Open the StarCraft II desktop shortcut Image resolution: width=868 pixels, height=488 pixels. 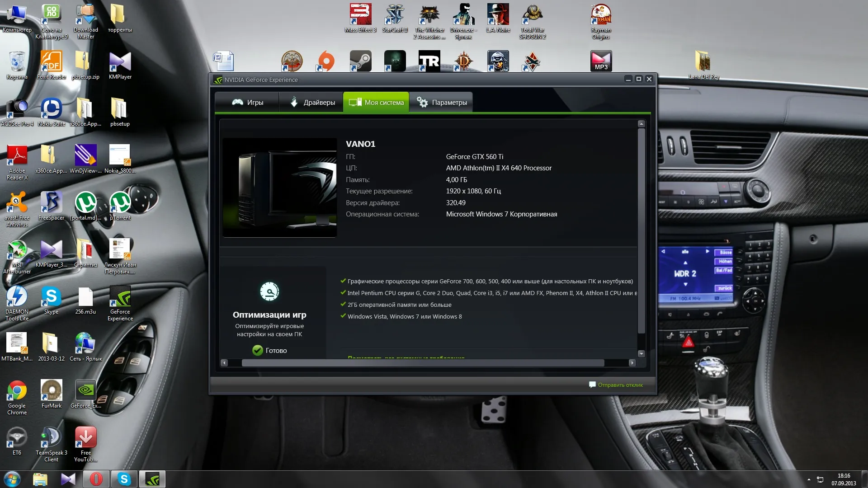(x=395, y=19)
